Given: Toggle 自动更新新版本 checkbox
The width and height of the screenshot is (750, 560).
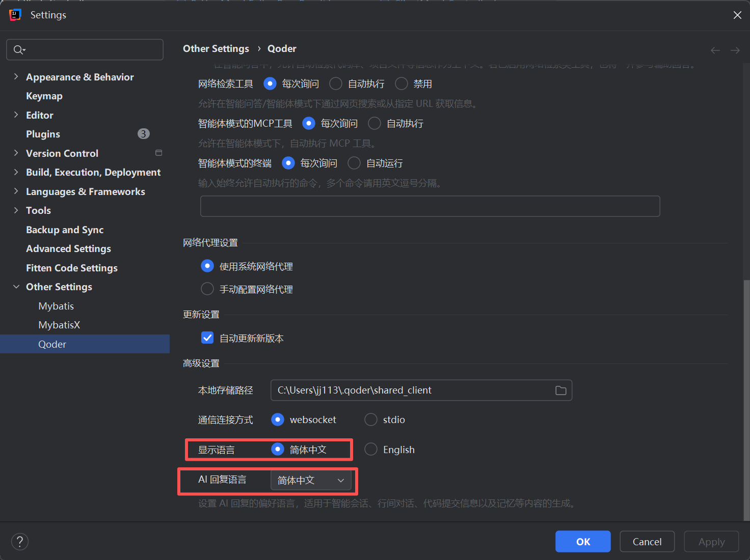Looking at the screenshot, I should [207, 338].
